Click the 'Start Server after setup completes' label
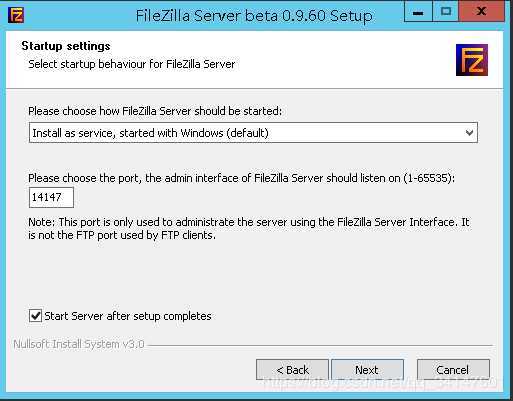 click(128, 316)
